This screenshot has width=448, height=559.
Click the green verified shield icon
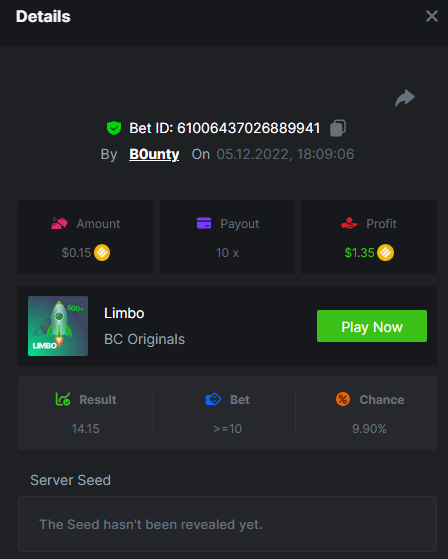(x=114, y=128)
